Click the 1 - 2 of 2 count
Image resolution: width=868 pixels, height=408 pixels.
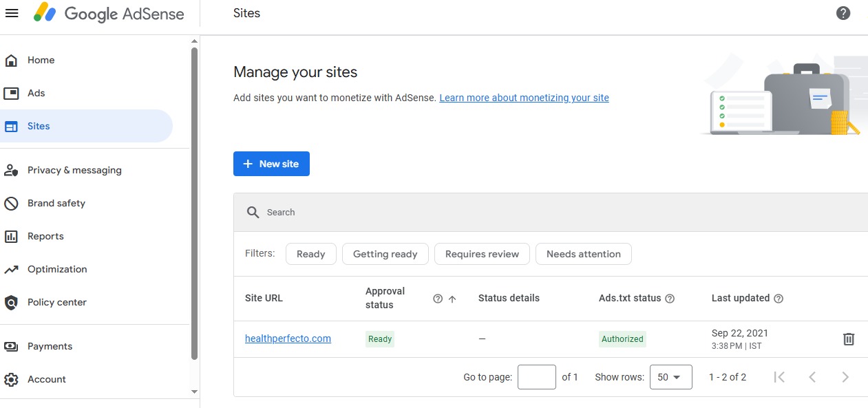point(728,377)
